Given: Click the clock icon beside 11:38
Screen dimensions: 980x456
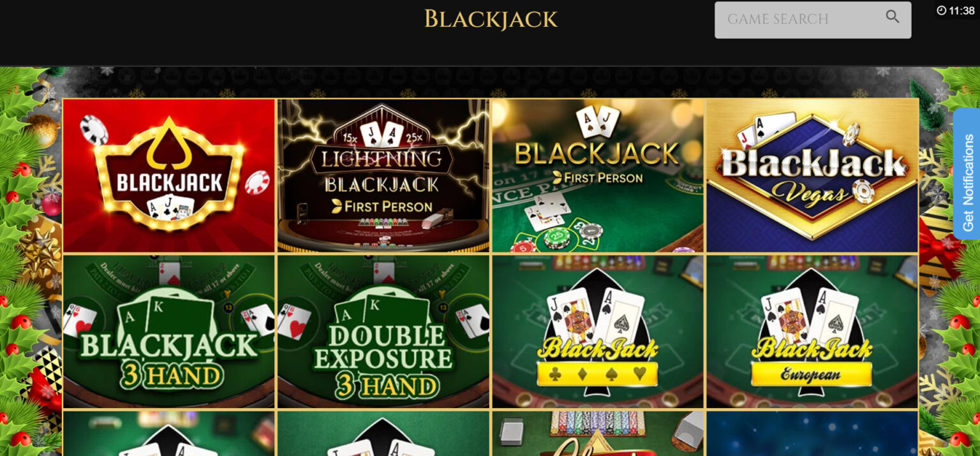Looking at the screenshot, I should [x=941, y=10].
